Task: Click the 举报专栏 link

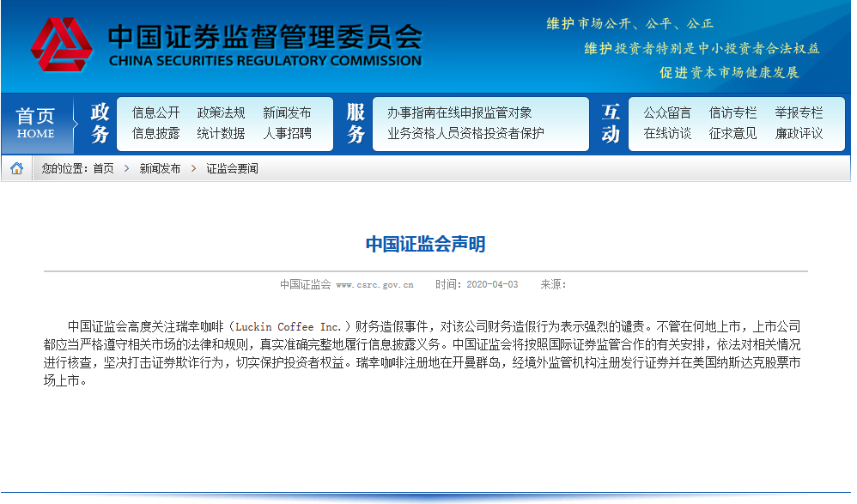Action: point(799,112)
